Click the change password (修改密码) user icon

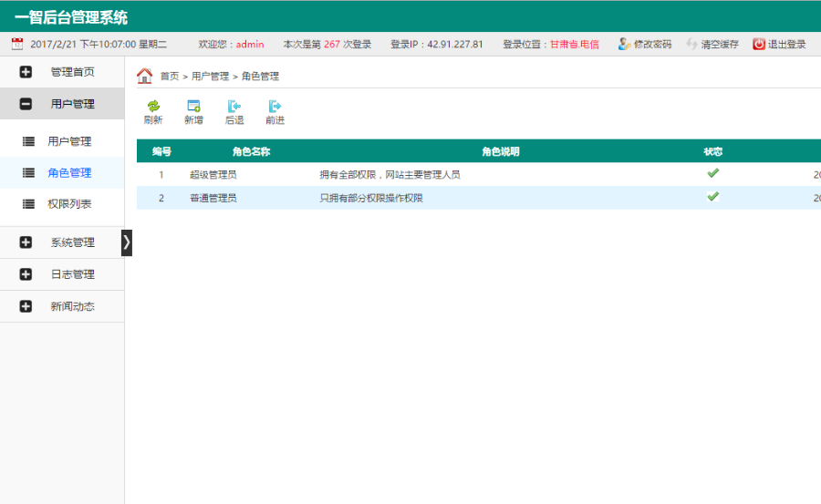pyautogui.click(x=624, y=44)
